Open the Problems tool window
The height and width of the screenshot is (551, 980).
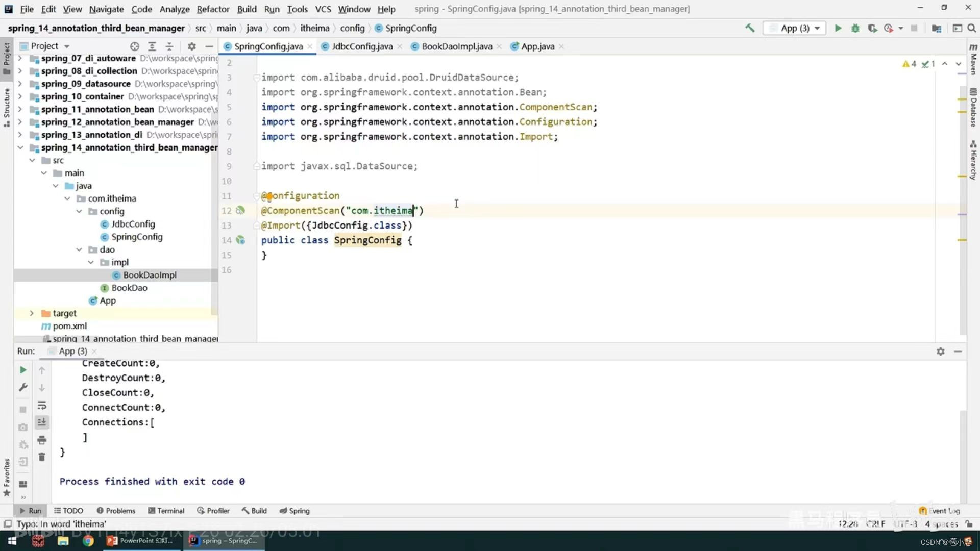click(x=116, y=511)
